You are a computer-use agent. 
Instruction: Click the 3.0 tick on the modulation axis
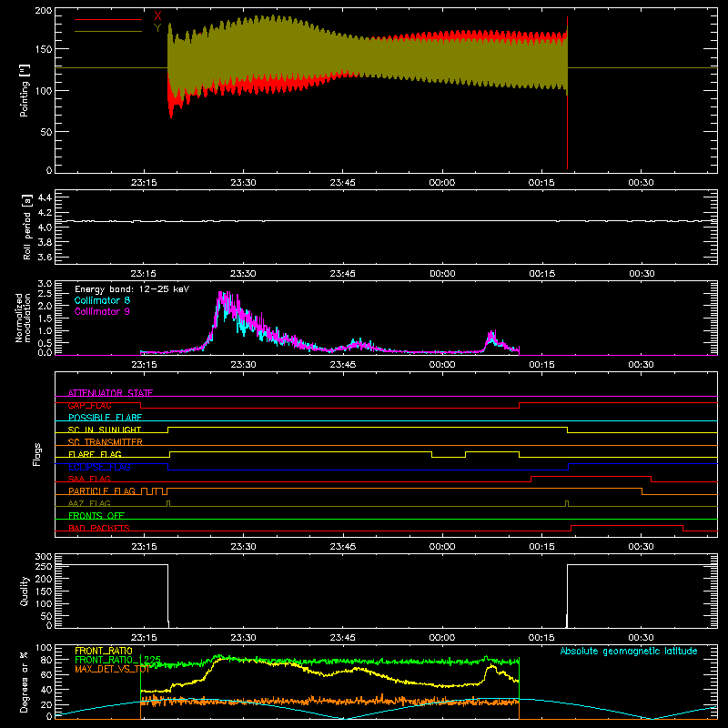point(45,284)
